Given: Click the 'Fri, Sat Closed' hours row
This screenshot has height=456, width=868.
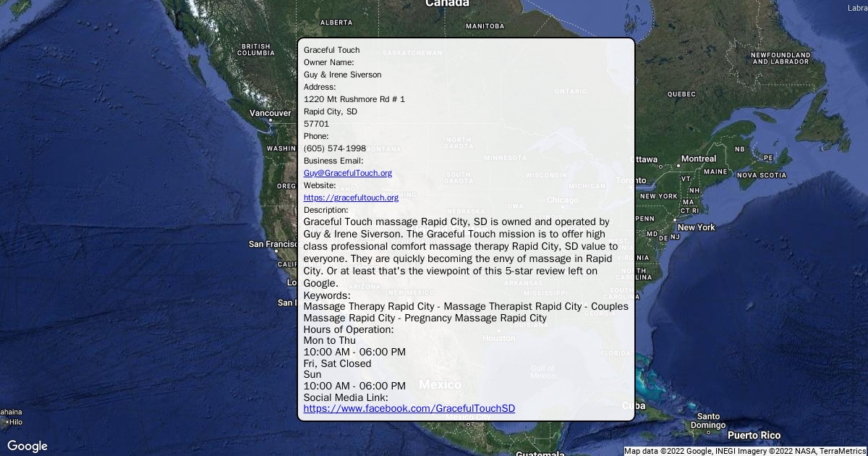Looking at the screenshot, I should point(337,363).
